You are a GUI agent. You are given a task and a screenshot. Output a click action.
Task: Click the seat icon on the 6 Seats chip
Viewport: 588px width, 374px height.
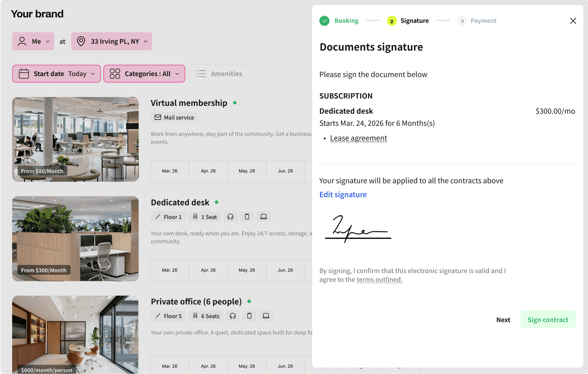[195, 316]
